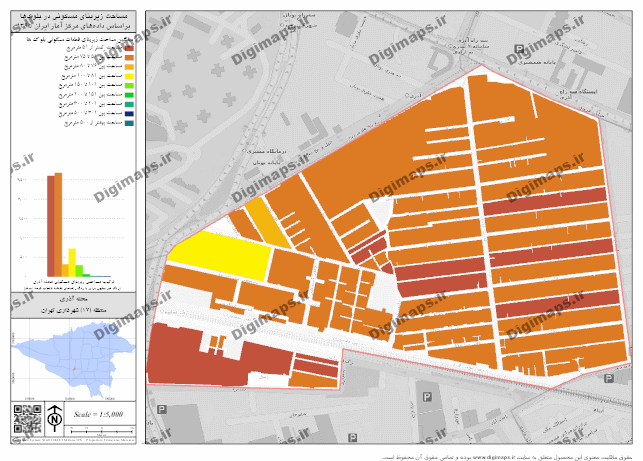
Task: Click the light green legend swatch
Action: click(x=129, y=86)
